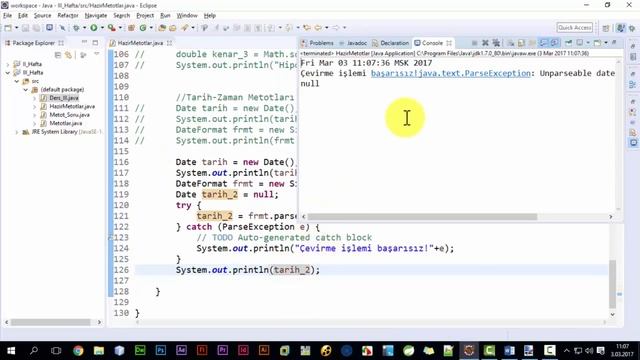Open the Display Selected Console dropdown arrow
The width and height of the screenshot is (640, 360).
(588, 43)
